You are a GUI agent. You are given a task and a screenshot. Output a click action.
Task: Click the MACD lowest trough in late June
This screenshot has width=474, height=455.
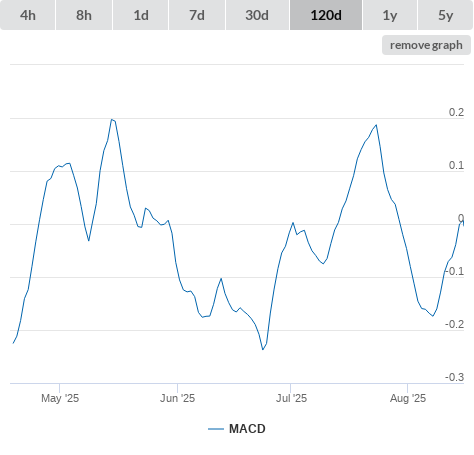point(263,349)
